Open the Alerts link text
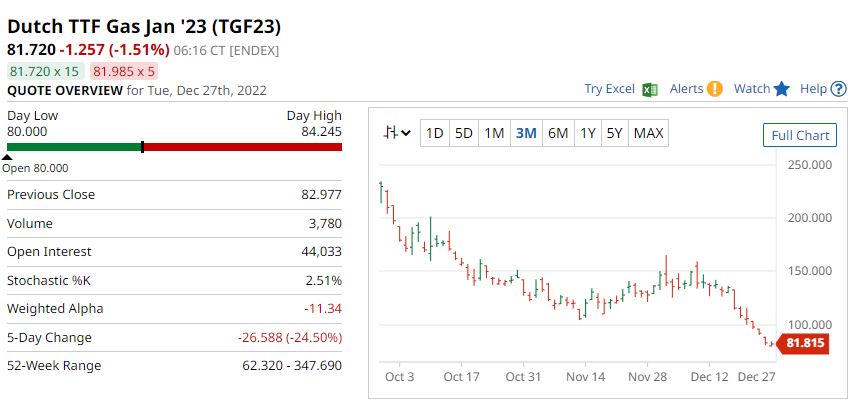 click(686, 89)
